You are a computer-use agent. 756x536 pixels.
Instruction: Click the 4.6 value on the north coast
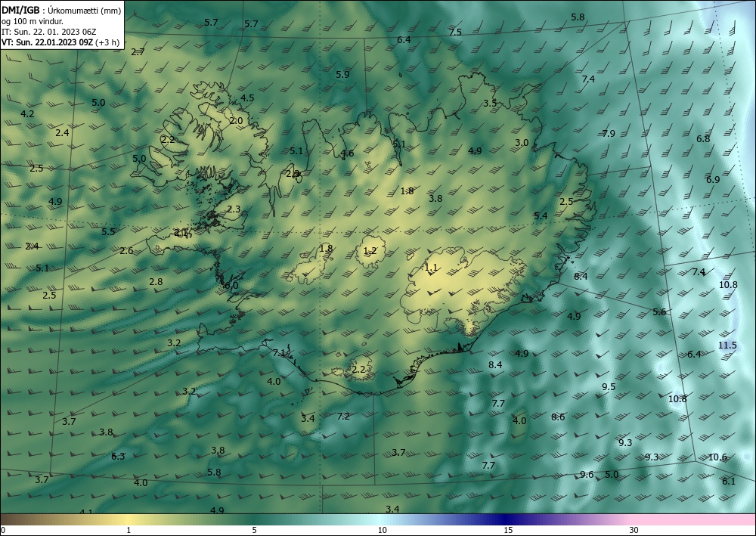tap(347, 153)
